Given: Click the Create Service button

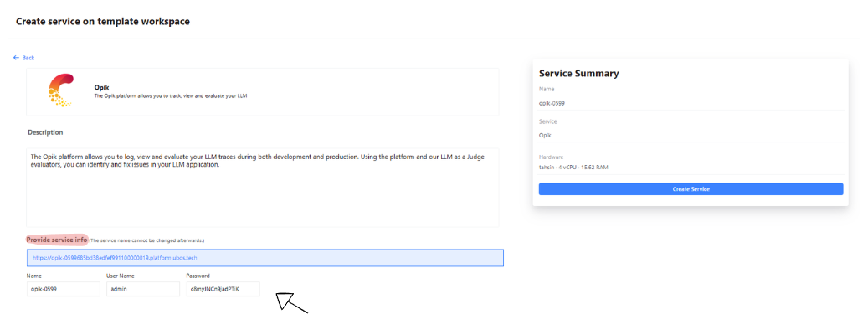Looking at the screenshot, I should pyautogui.click(x=691, y=189).
